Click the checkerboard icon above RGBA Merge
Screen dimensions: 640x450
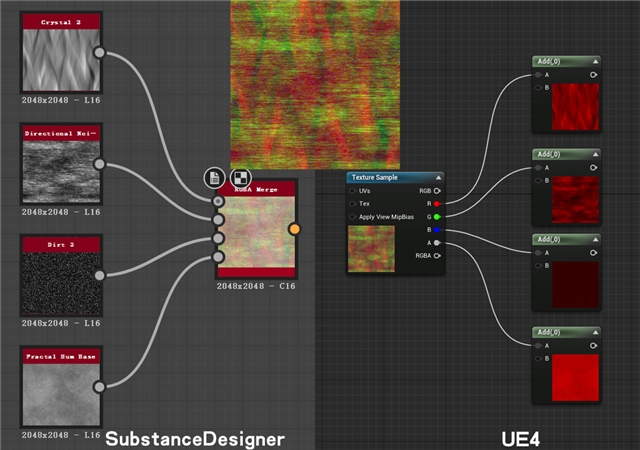[241, 178]
